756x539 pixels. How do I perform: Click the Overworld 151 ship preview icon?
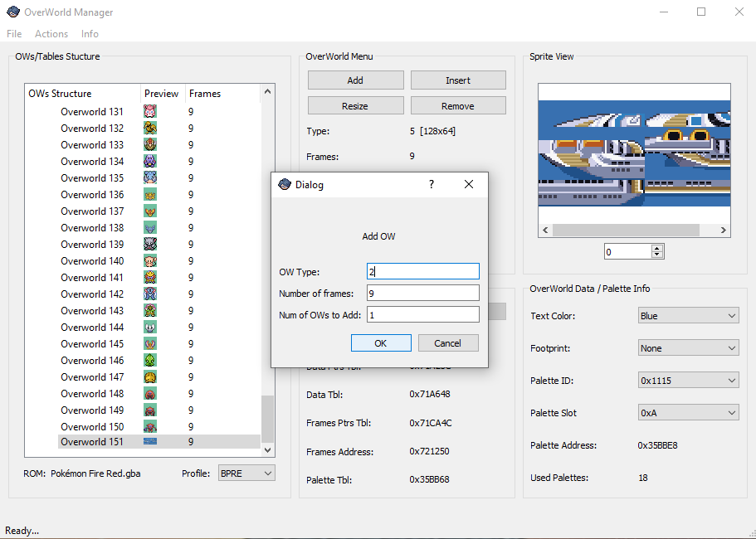pos(150,442)
